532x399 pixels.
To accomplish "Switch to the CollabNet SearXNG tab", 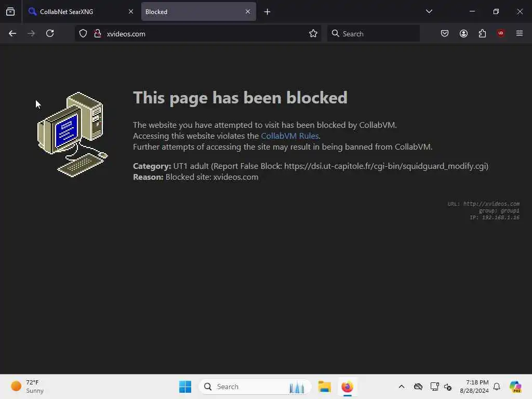I will click(x=81, y=11).
